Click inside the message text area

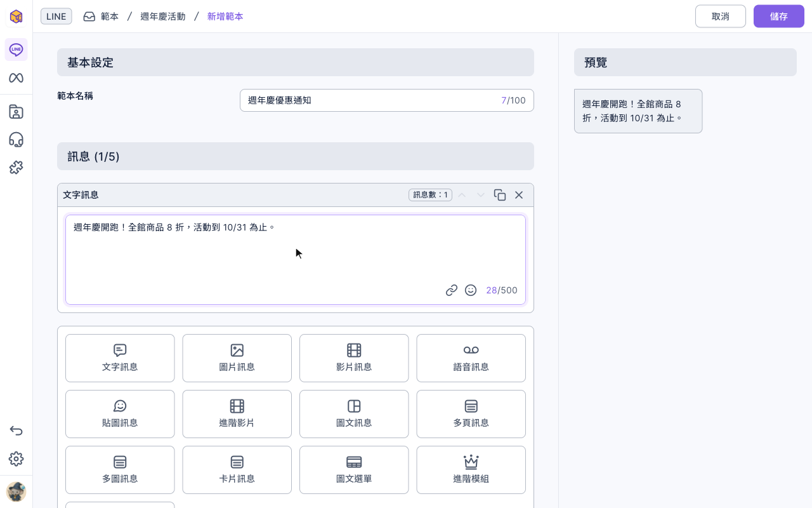(296, 260)
